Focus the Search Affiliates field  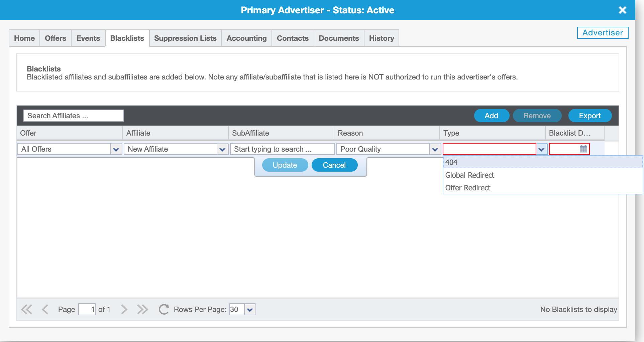pyautogui.click(x=74, y=116)
